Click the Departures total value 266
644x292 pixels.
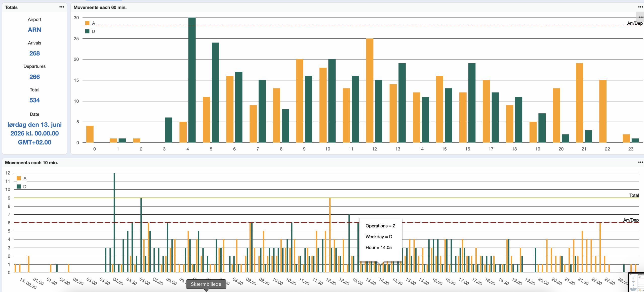click(34, 77)
